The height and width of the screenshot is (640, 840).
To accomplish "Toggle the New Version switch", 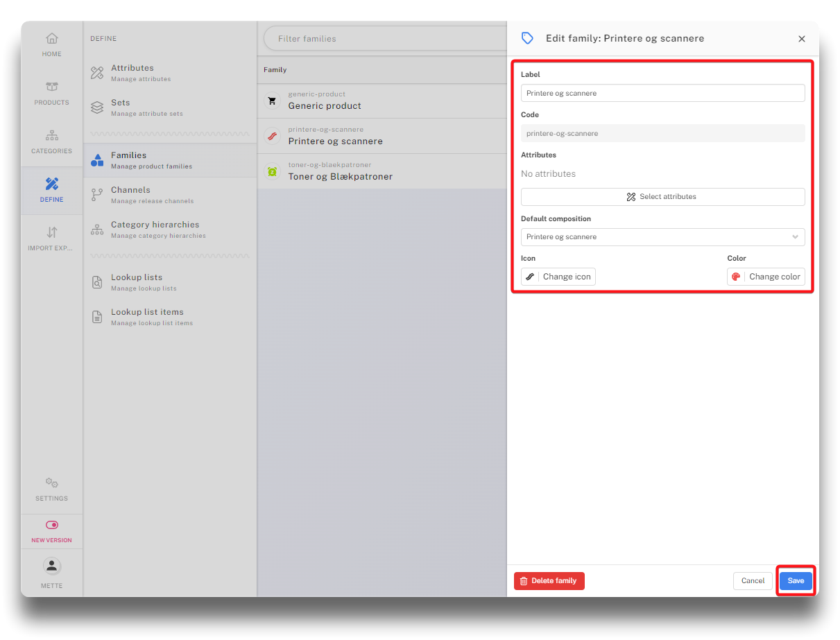I will click(x=52, y=526).
